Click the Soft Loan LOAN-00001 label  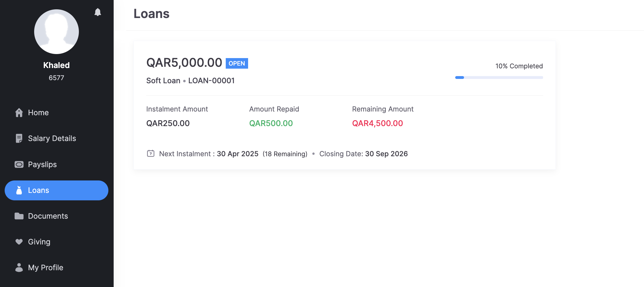point(190,81)
